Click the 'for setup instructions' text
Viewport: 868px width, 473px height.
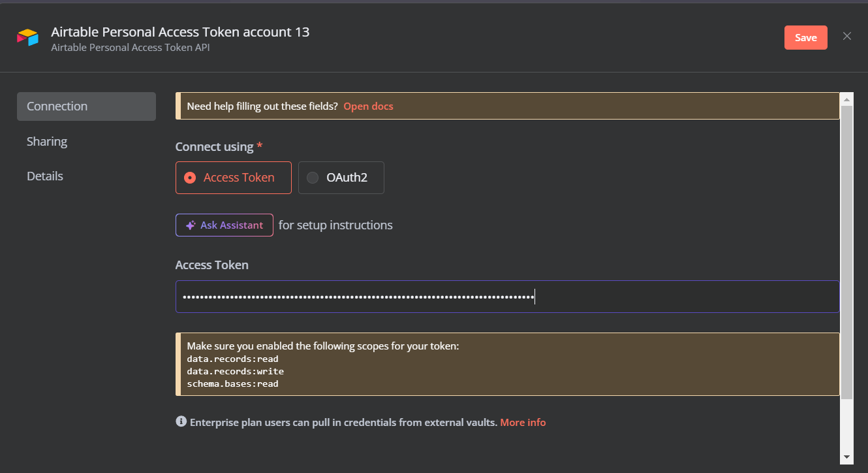point(335,225)
